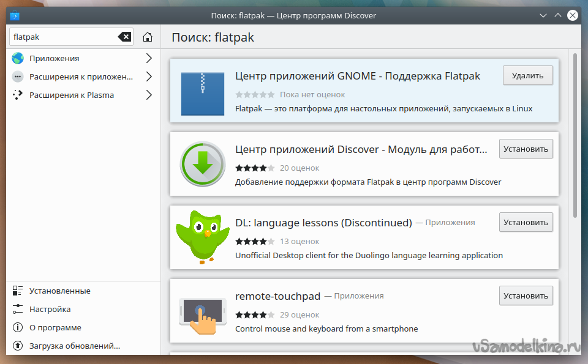Close the Discover window

(x=572, y=15)
